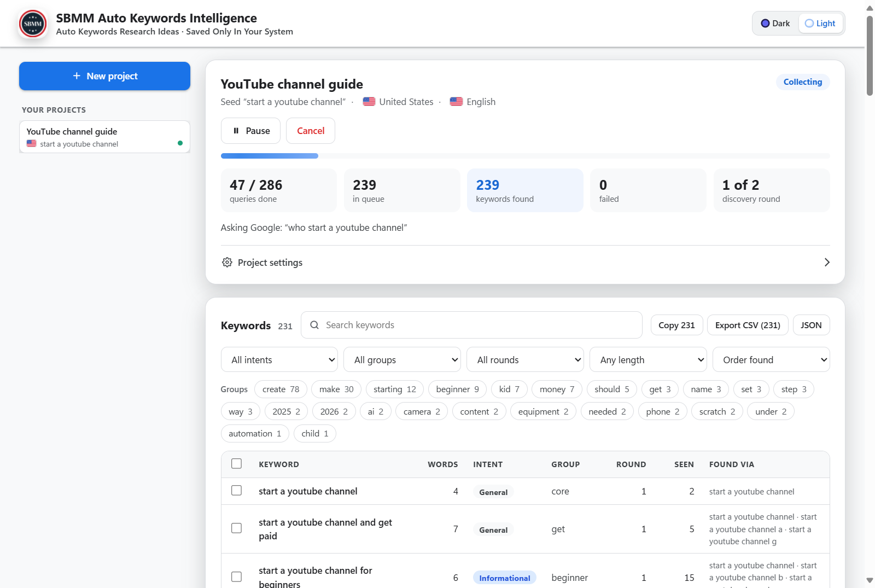Select the step group chip
The width and height of the screenshot is (875, 588).
coord(794,389)
